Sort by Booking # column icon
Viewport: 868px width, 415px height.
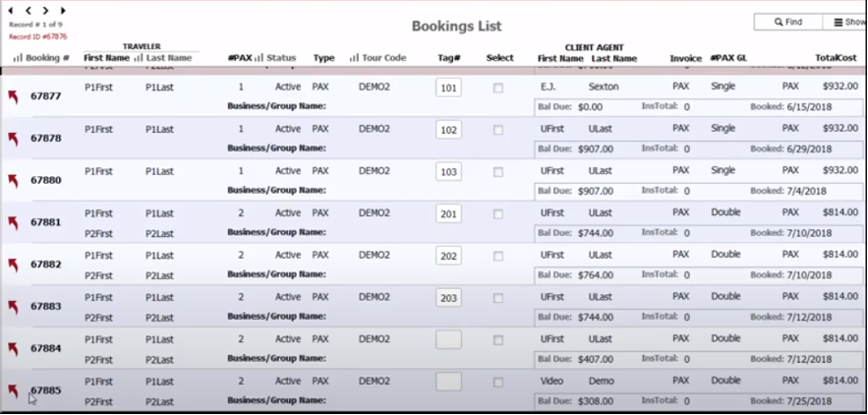coord(18,58)
